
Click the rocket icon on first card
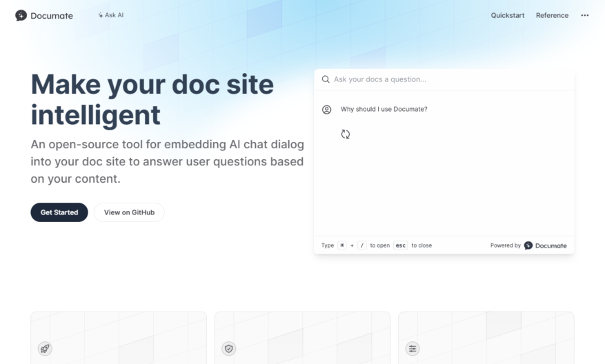[x=45, y=349]
